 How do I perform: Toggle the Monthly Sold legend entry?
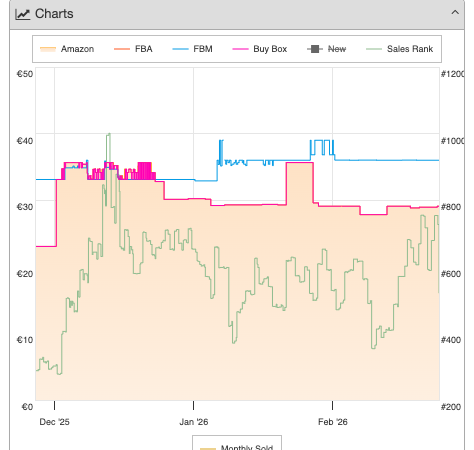pyautogui.click(x=237, y=447)
